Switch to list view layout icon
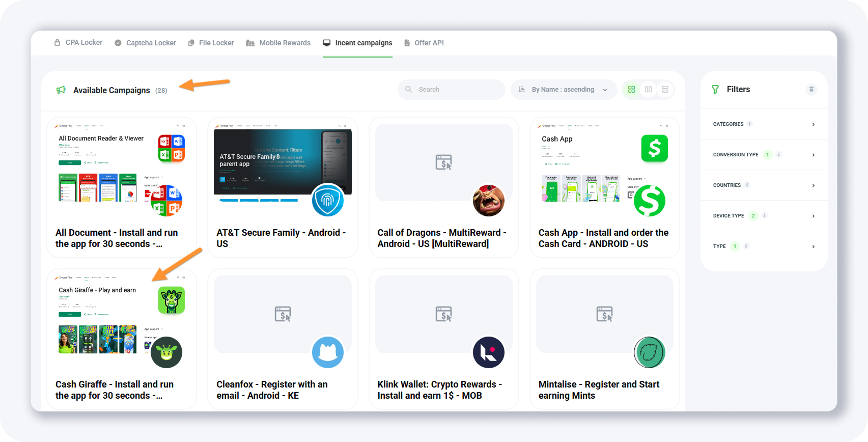 [x=665, y=90]
